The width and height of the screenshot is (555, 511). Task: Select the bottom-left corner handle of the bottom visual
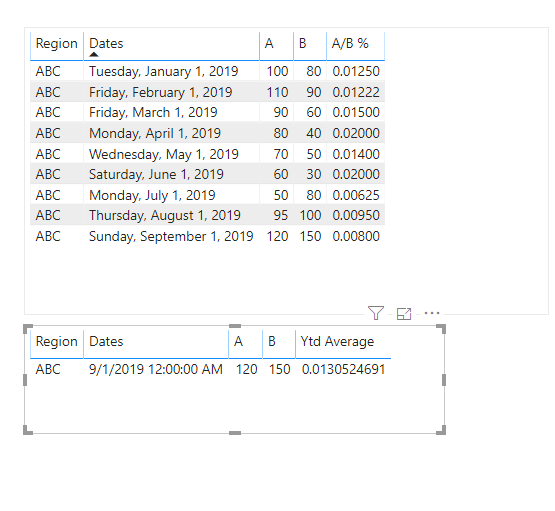[28, 430]
